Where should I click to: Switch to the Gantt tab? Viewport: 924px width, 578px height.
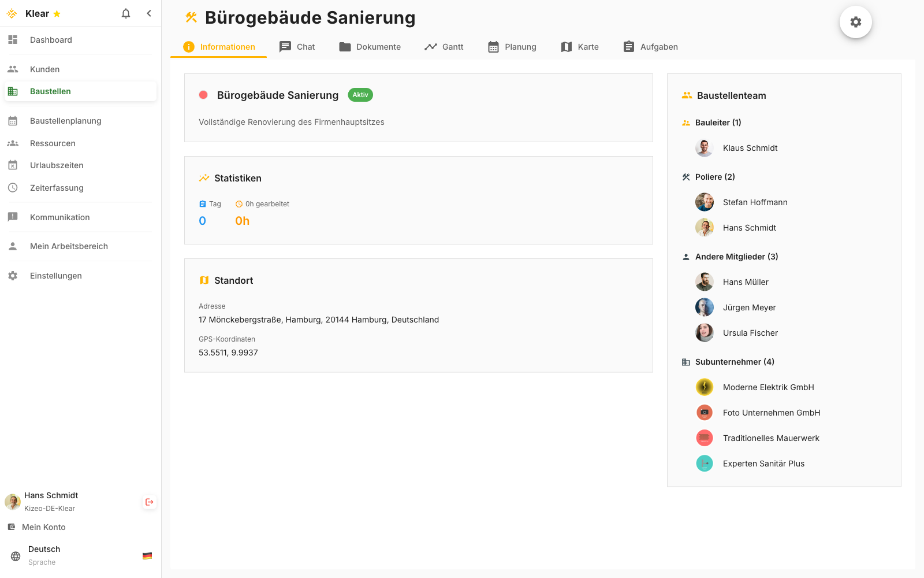tap(444, 47)
